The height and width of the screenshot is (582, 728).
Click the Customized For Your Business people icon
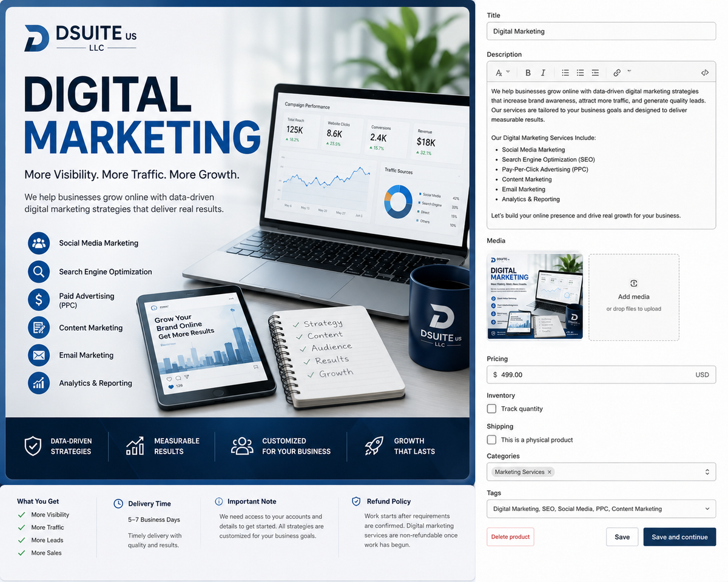click(242, 446)
